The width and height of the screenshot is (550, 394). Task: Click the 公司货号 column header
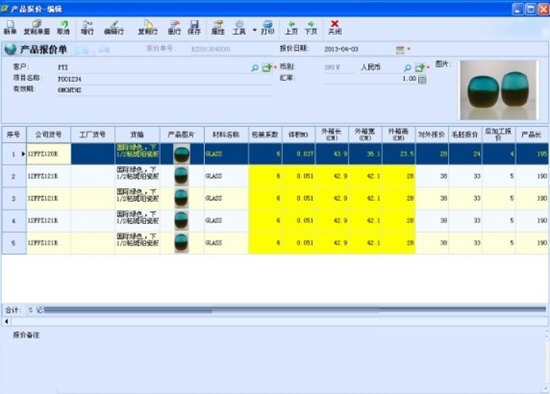pos(48,134)
